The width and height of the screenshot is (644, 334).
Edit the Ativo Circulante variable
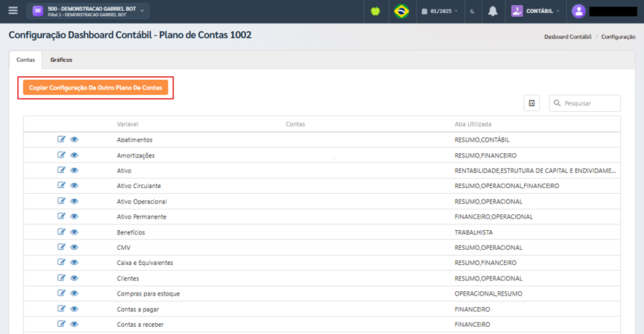point(61,185)
